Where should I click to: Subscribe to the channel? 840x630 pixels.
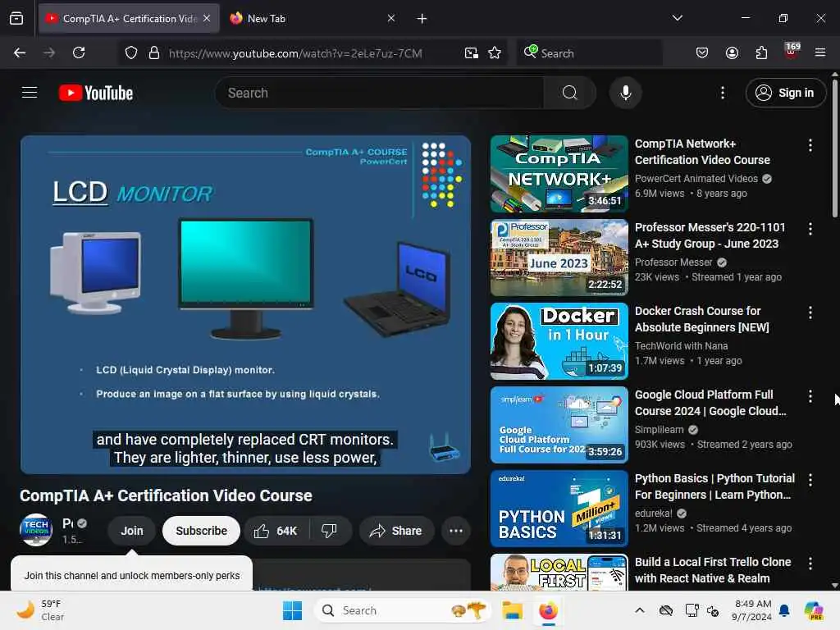click(202, 531)
